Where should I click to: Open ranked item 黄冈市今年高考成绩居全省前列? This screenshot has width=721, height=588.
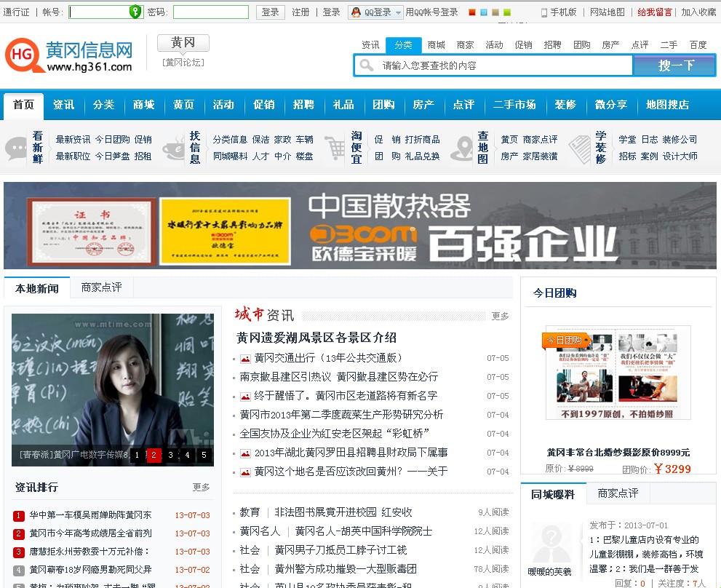click(x=91, y=533)
